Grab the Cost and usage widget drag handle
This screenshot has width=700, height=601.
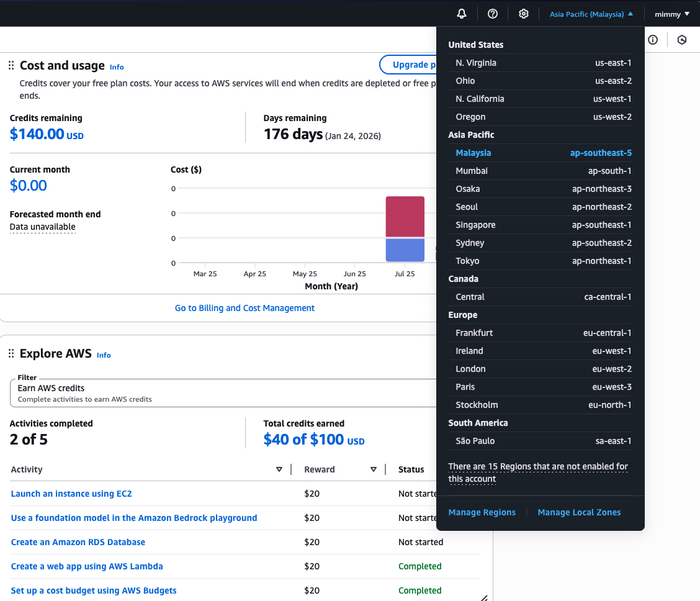pyautogui.click(x=11, y=66)
